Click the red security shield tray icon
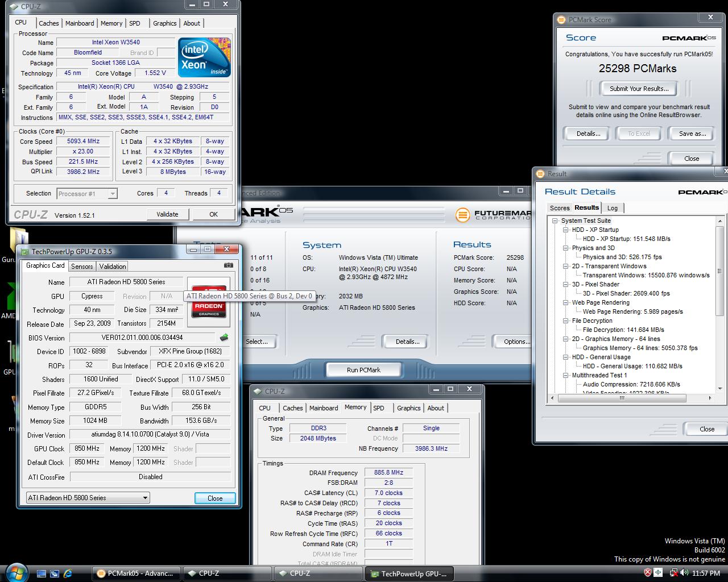 648,573
